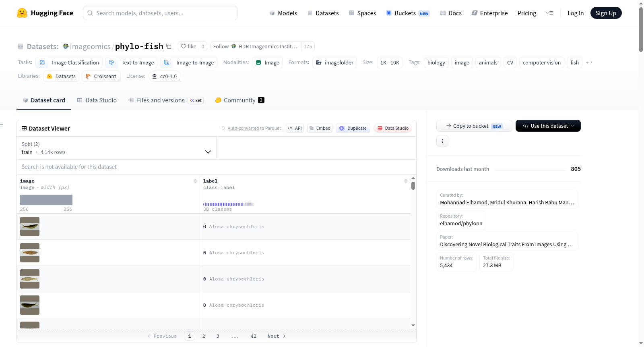The height and width of the screenshot is (347, 644).
Task: Click the Image modality tag
Action: 268,62
